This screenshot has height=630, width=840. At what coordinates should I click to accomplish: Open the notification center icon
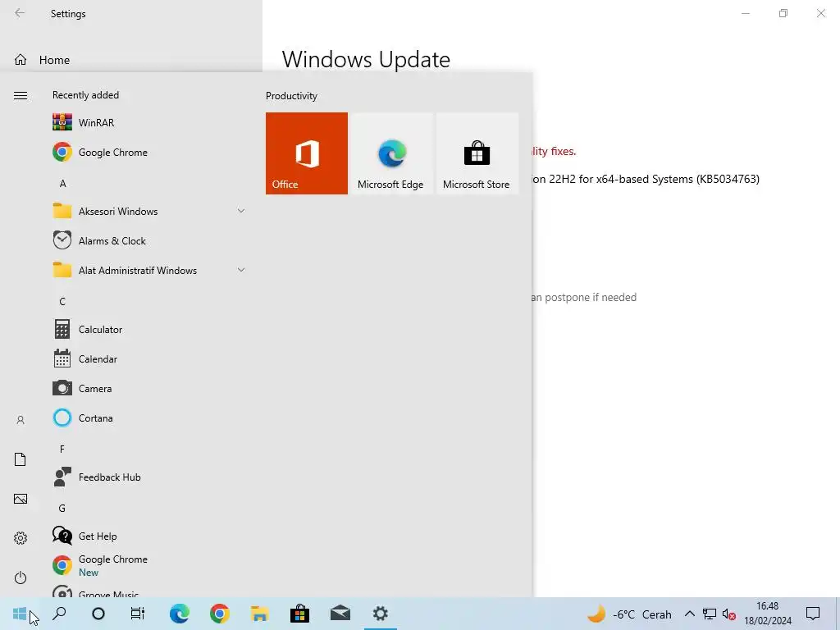point(813,614)
